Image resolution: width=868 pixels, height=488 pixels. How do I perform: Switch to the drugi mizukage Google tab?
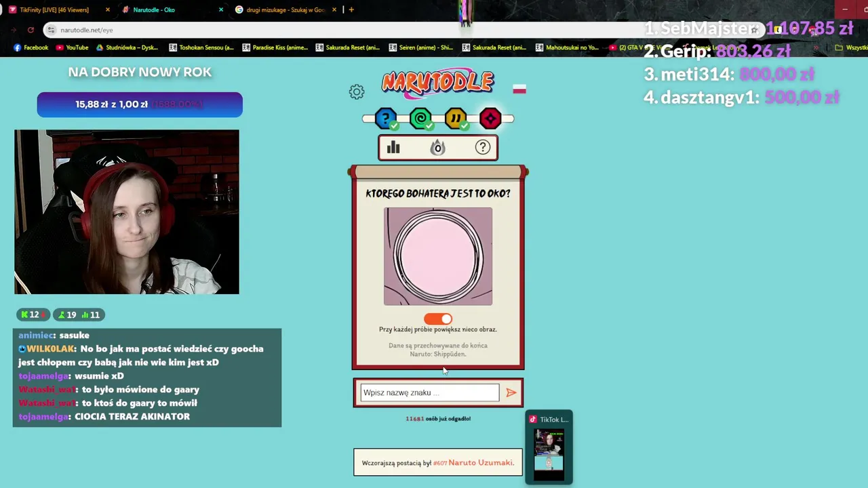pos(285,9)
